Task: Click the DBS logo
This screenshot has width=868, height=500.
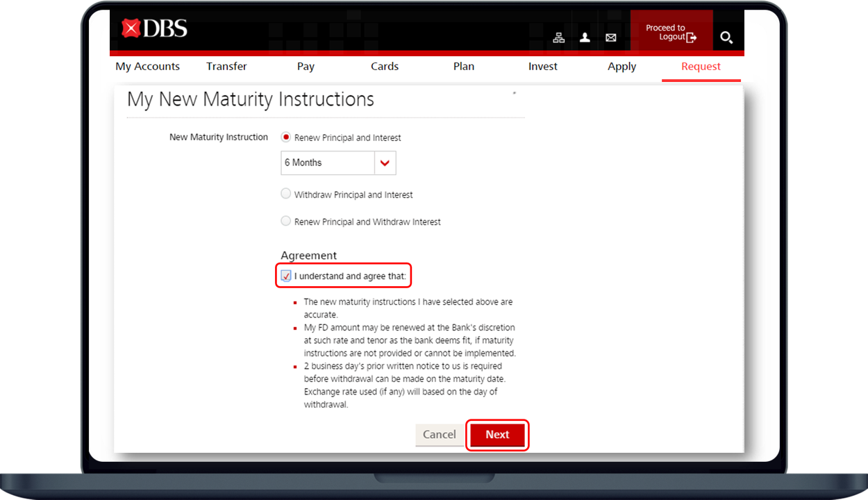Action: pyautogui.click(x=154, y=28)
